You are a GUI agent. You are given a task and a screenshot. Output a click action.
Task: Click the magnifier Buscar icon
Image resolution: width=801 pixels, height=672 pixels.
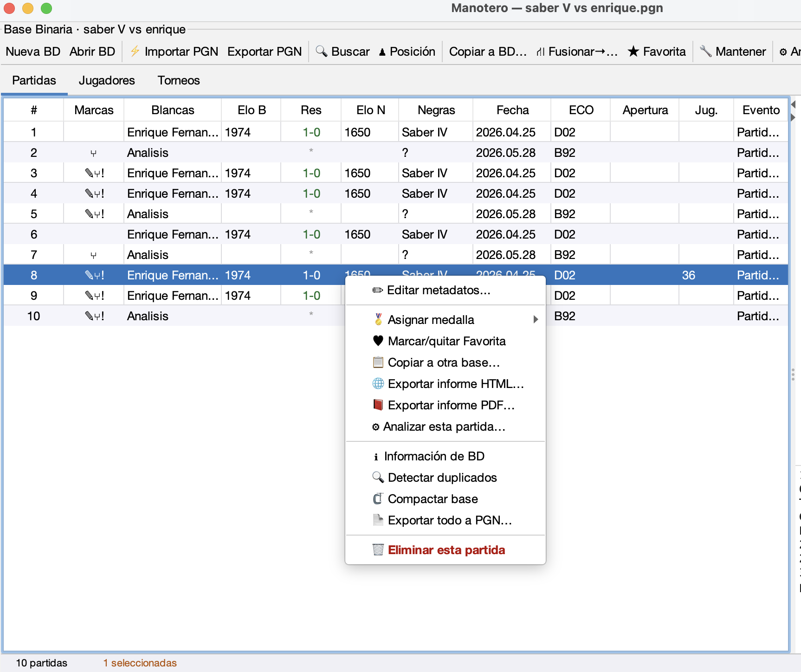pyautogui.click(x=321, y=51)
